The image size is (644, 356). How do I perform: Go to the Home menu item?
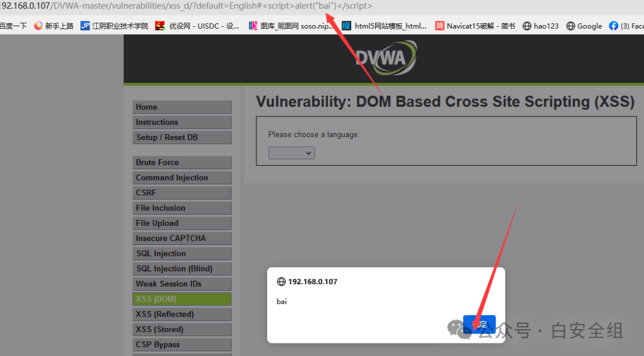coord(182,107)
